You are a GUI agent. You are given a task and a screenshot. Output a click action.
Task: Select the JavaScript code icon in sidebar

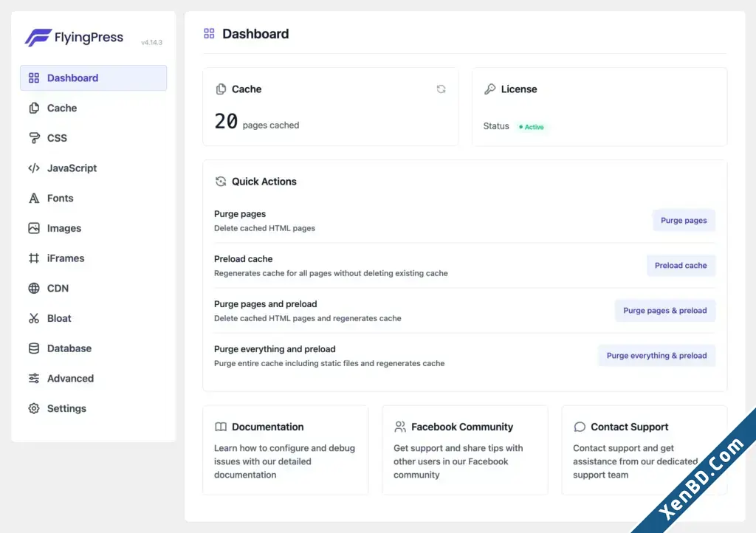(x=34, y=168)
